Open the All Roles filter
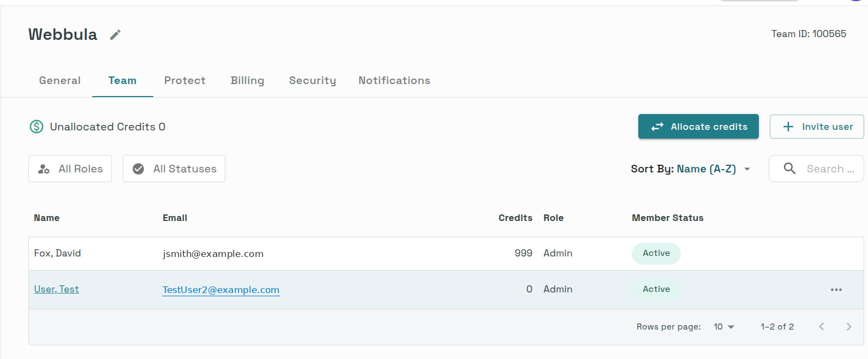Image resolution: width=868 pixels, height=359 pixels. tap(70, 169)
